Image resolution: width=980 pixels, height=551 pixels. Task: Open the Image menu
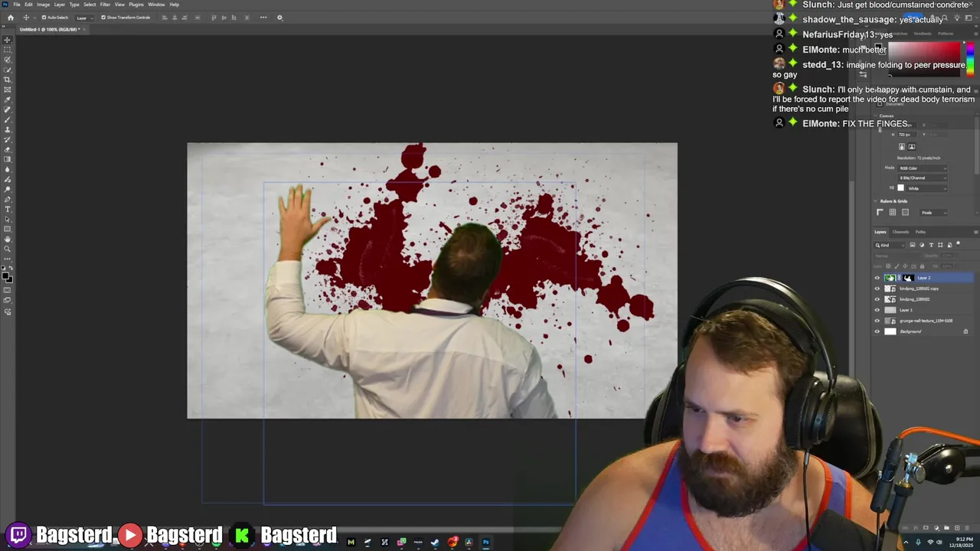pos(44,5)
